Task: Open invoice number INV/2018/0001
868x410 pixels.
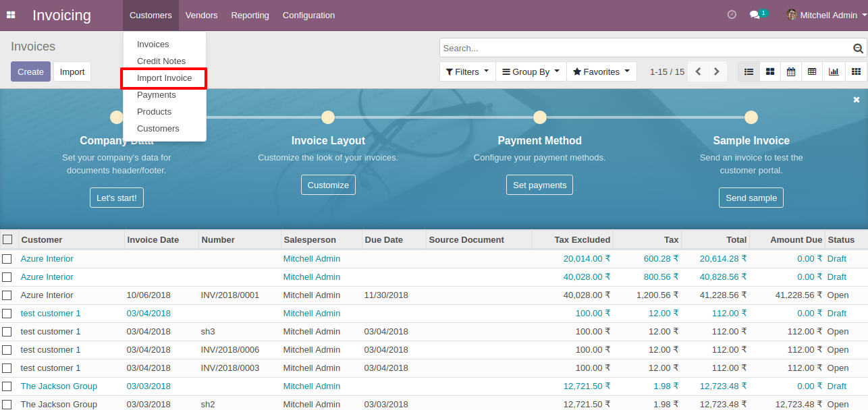Action: coord(230,295)
